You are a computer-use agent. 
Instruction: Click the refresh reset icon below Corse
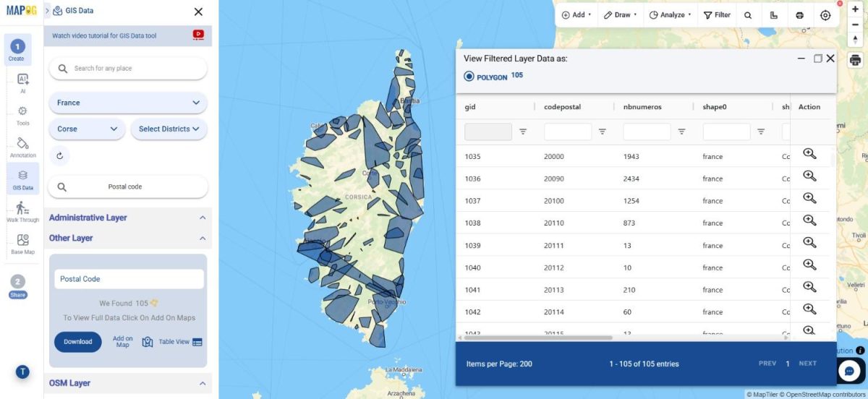(x=59, y=155)
